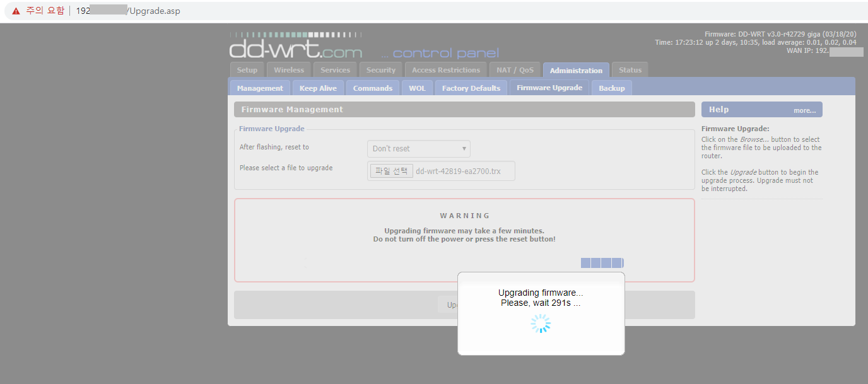868x384 pixels.
Task: Click the "Please select a file to upgrade" label
Action: click(286, 168)
